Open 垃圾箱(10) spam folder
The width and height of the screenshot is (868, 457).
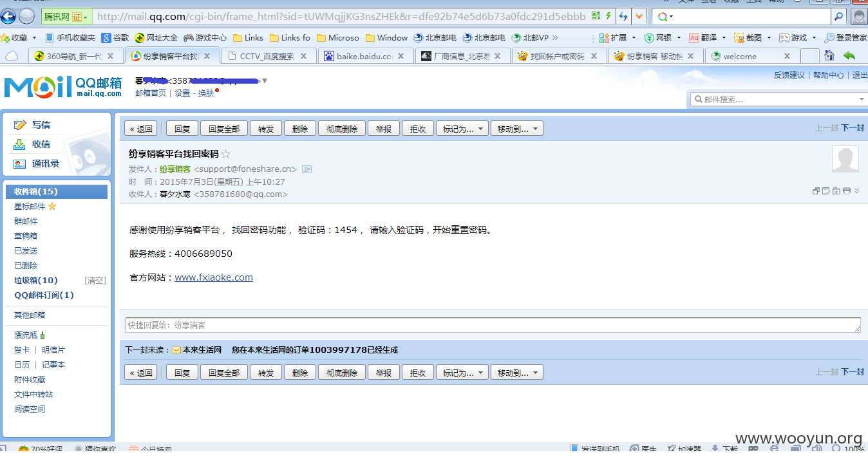[x=36, y=281]
